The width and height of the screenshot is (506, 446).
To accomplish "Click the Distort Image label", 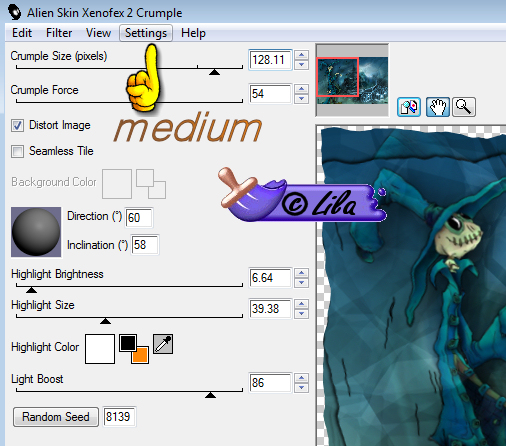I will (x=60, y=125).
